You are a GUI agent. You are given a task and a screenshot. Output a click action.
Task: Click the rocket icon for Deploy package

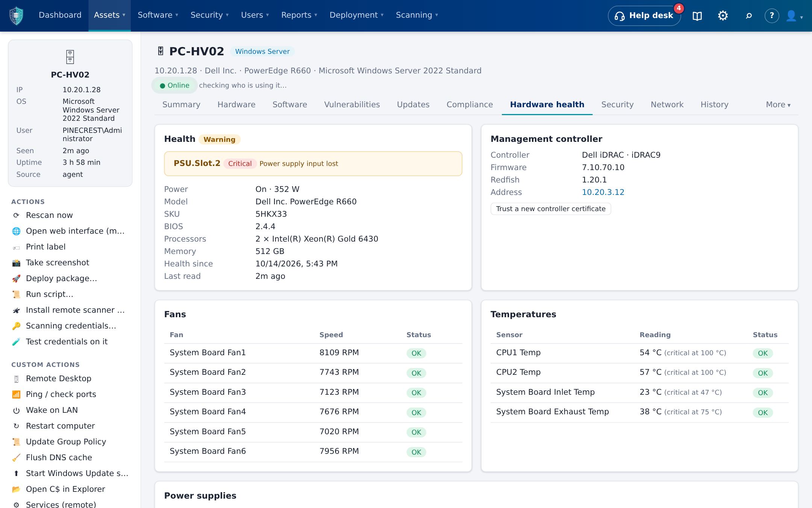[x=16, y=279]
